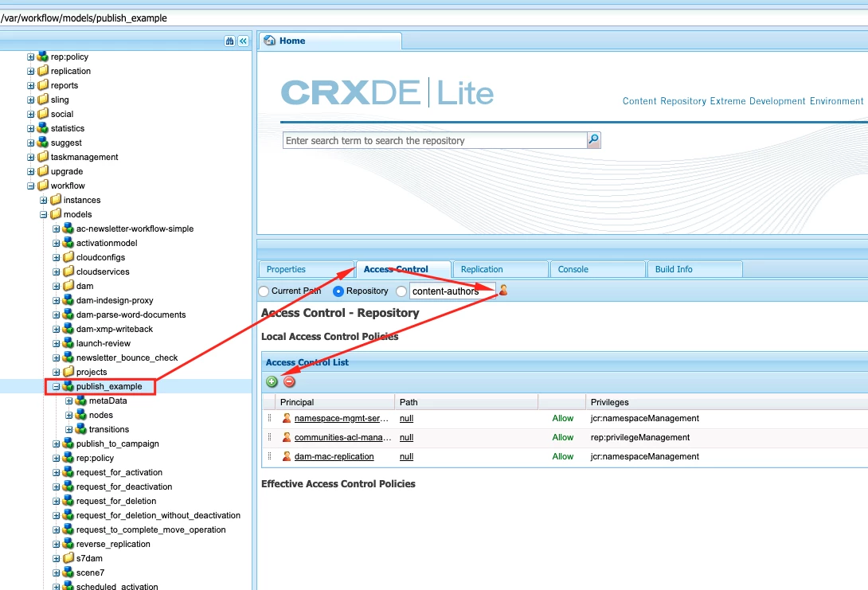
Task: Switch to the Replication tab
Action: (500, 269)
